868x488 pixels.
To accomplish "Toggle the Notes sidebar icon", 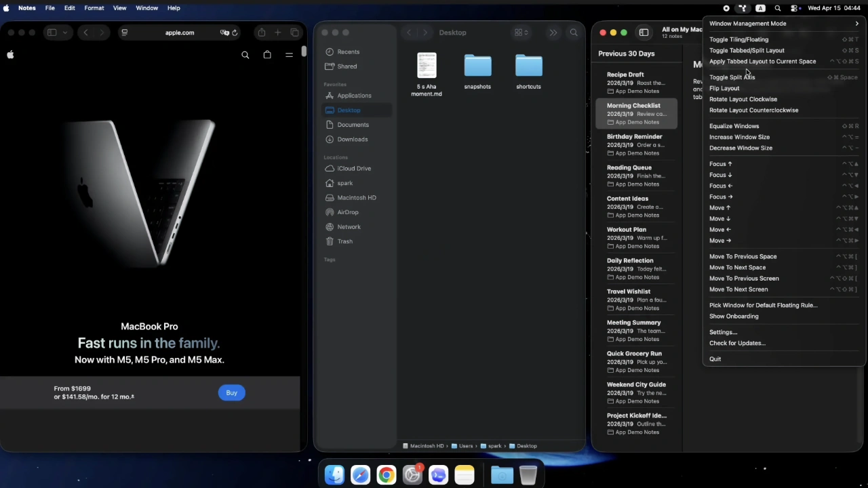I will (x=644, y=33).
